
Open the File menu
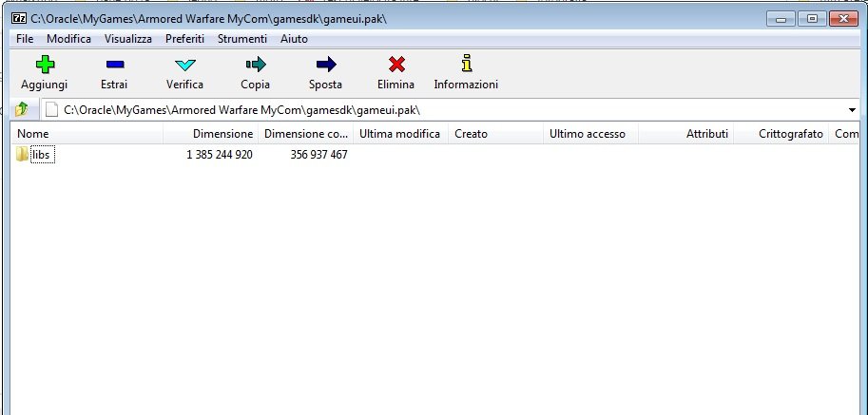pyautogui.click(x=25, y=39)
